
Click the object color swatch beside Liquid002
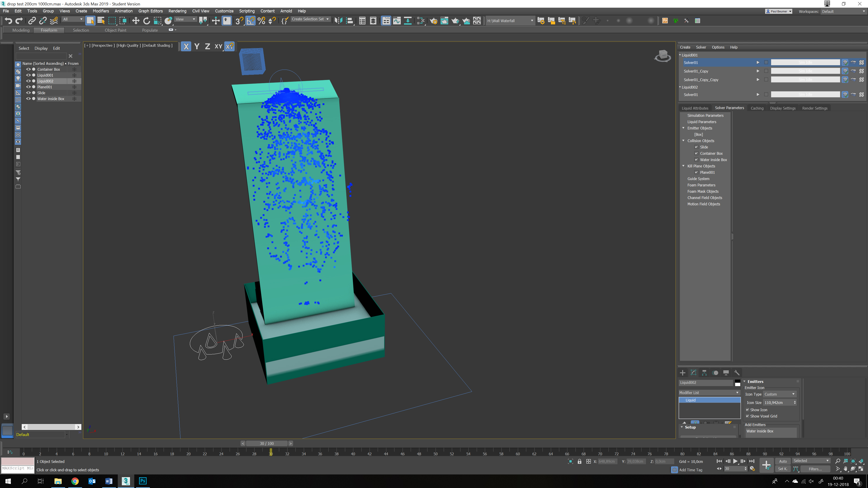(x=738, y=383)
